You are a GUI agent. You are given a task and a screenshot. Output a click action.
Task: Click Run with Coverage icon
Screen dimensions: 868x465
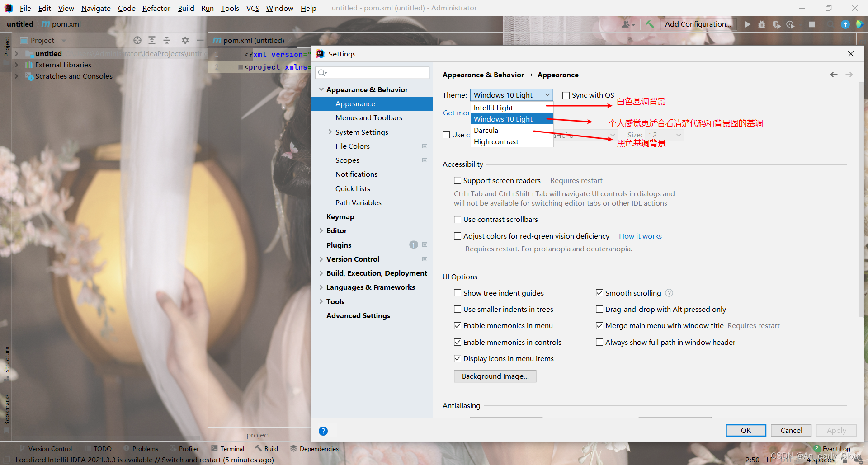(x=776, y=24)
